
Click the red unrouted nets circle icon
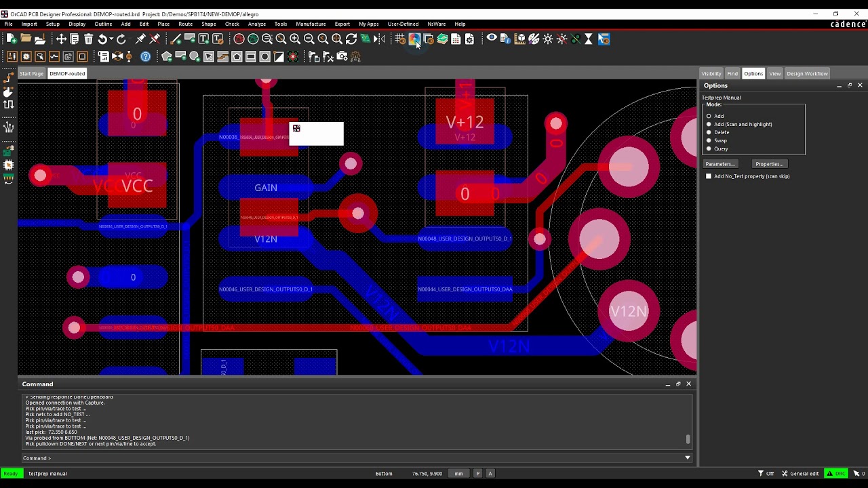(239, 39)
